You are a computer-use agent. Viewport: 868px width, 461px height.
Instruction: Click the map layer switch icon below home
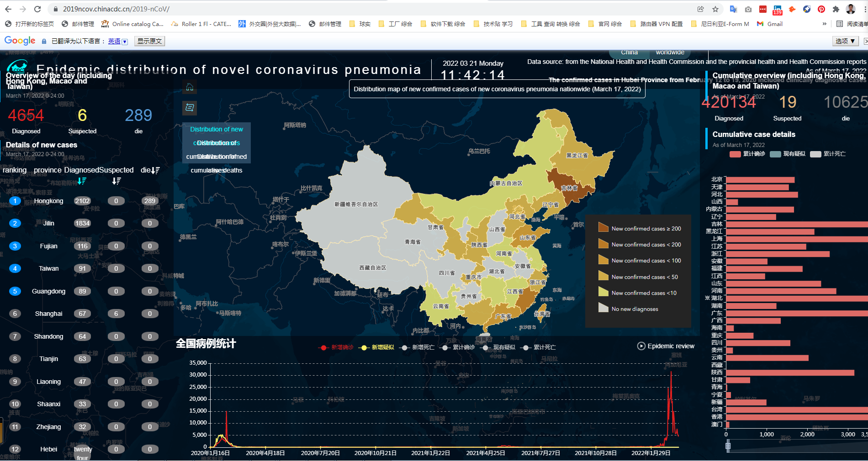point(189,108)
